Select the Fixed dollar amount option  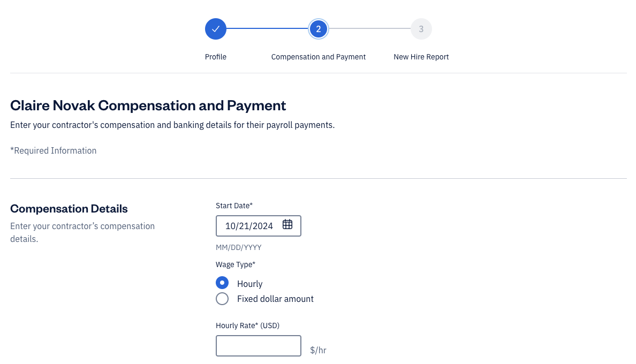click(x=222, y=299)
